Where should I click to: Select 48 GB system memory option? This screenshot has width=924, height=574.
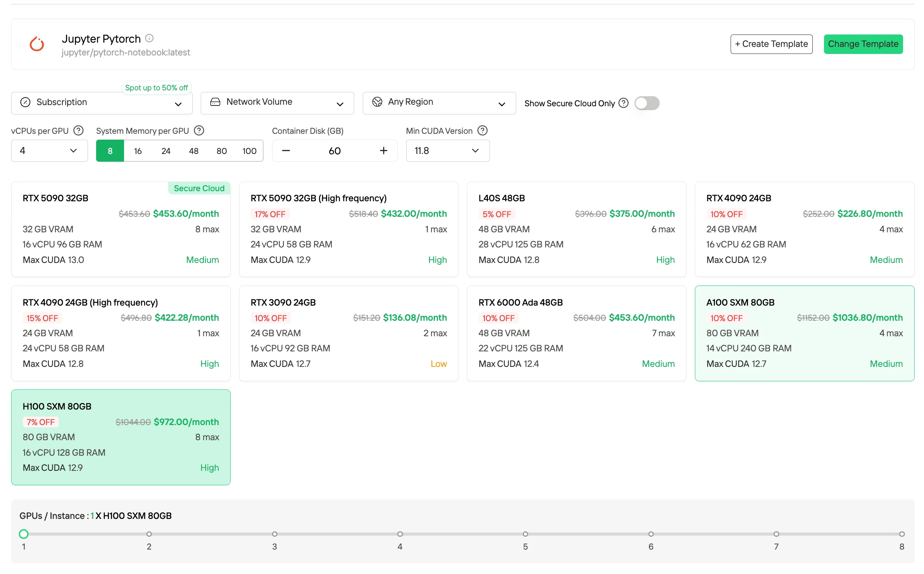194,151
